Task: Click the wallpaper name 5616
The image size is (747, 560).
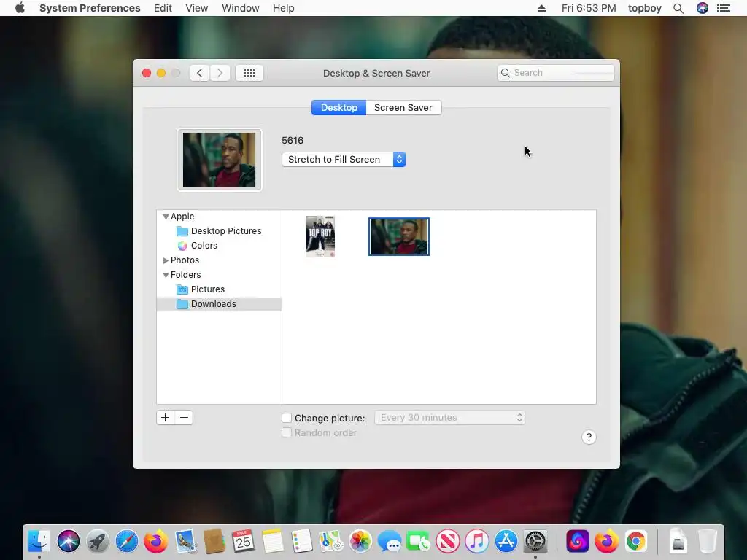Action: tap(293, 141)
